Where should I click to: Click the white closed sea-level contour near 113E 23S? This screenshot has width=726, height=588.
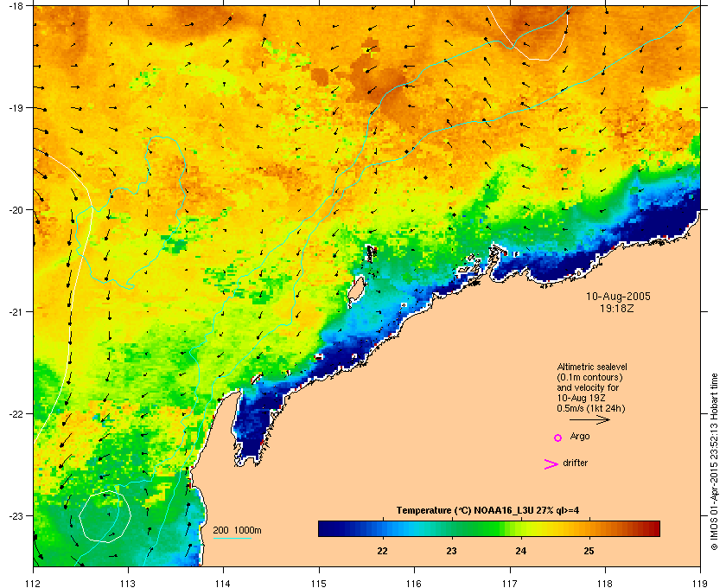click(105, 516)
